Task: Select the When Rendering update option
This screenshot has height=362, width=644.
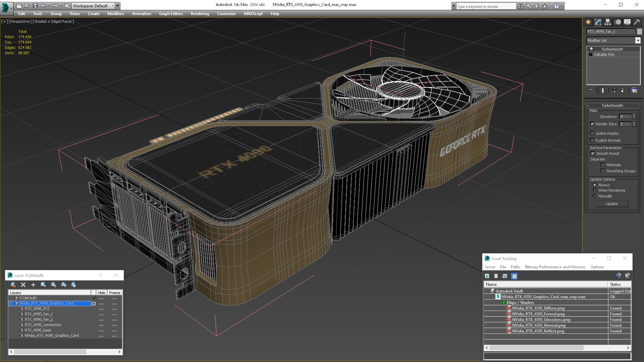Action: click(x=595, y=190)
